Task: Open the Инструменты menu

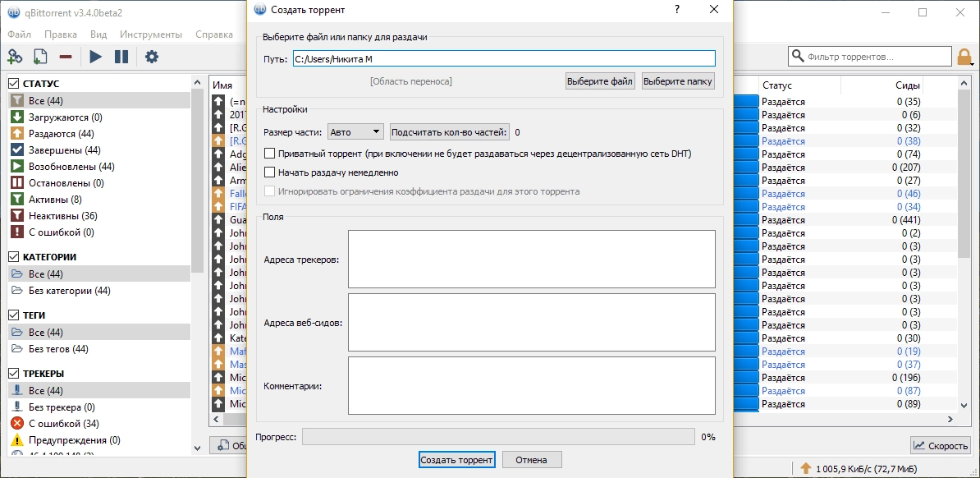Action: point(151,34)
